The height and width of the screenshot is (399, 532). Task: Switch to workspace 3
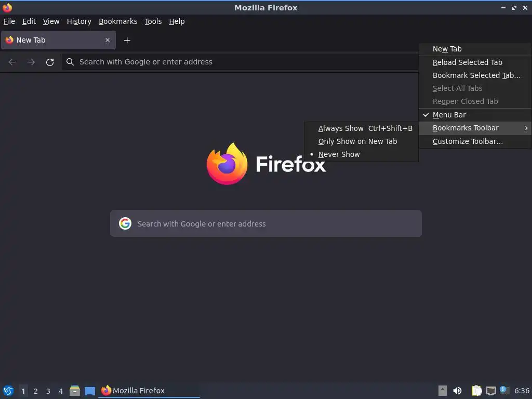[x=48, y=391]
